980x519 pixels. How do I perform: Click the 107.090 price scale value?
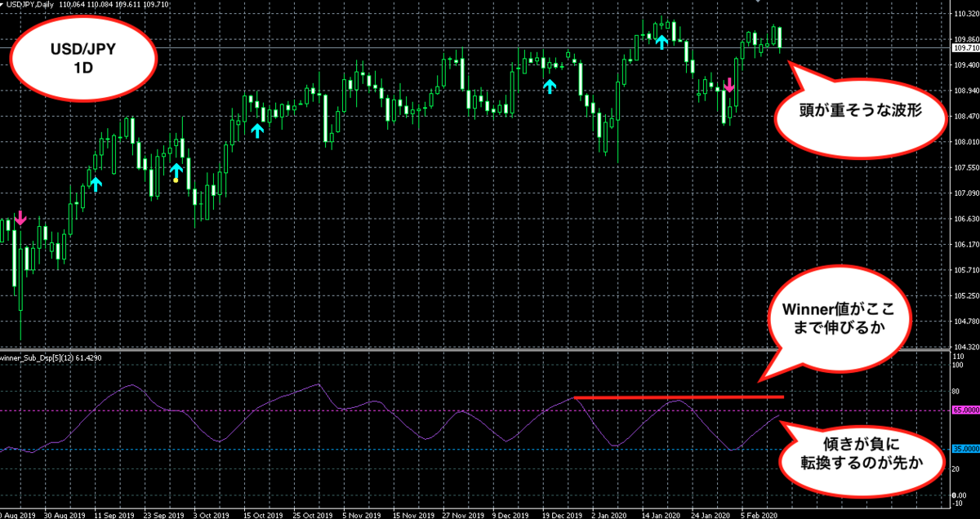coord(965,193)
